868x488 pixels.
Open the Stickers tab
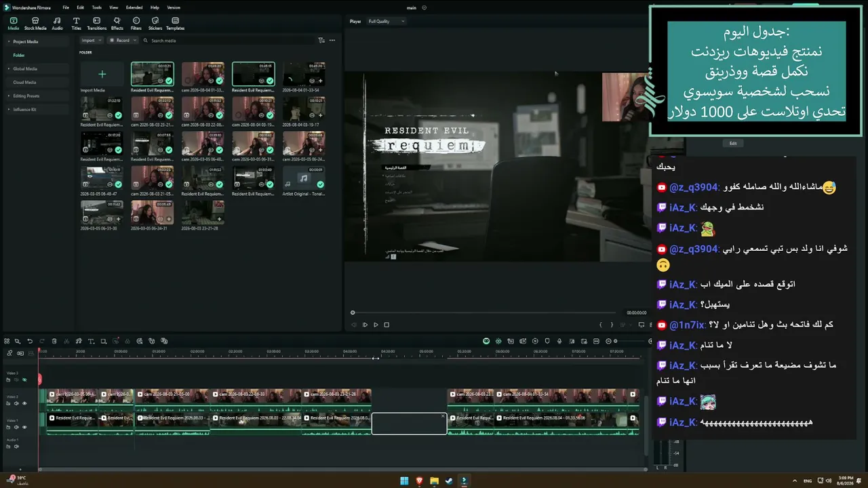(x=155, y=24)
